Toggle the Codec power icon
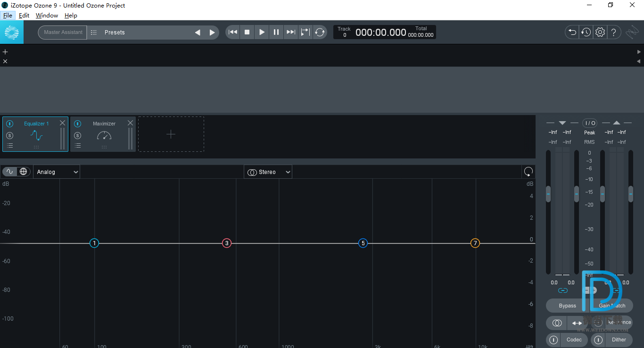The image size is (644, 348). [x=553, y=340]
